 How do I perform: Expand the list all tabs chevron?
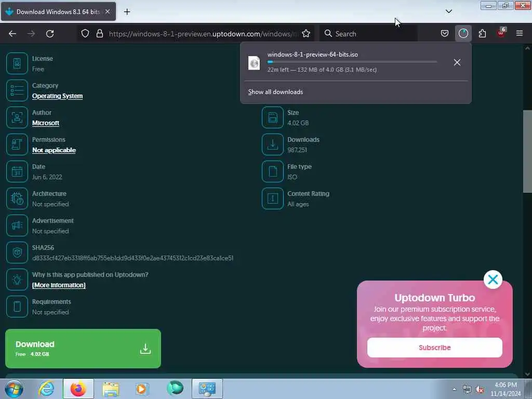448,11
